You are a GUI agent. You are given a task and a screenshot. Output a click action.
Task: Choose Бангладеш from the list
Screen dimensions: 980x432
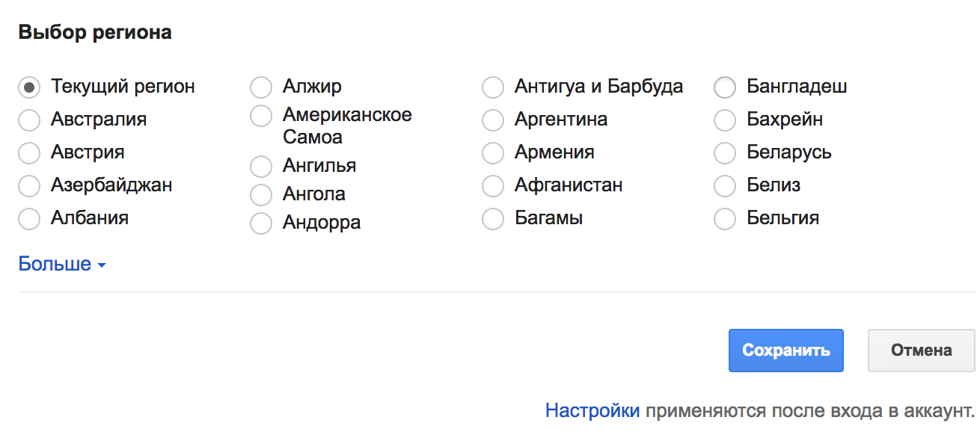[x=725, y=87]
